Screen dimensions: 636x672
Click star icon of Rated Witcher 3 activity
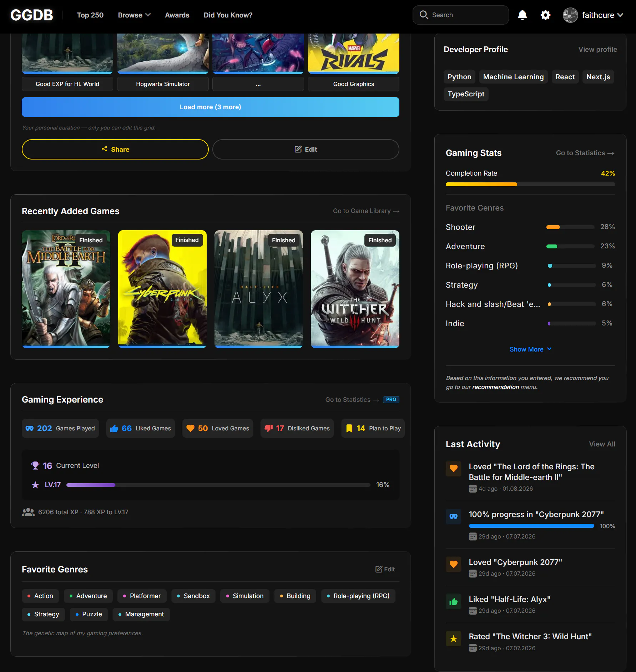(x=453, y=638)
